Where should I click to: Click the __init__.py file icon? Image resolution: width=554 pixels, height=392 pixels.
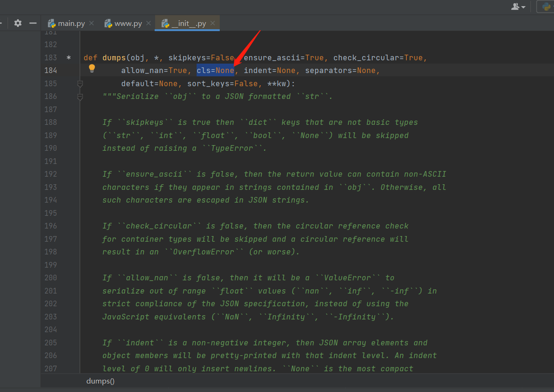(165, 23)
